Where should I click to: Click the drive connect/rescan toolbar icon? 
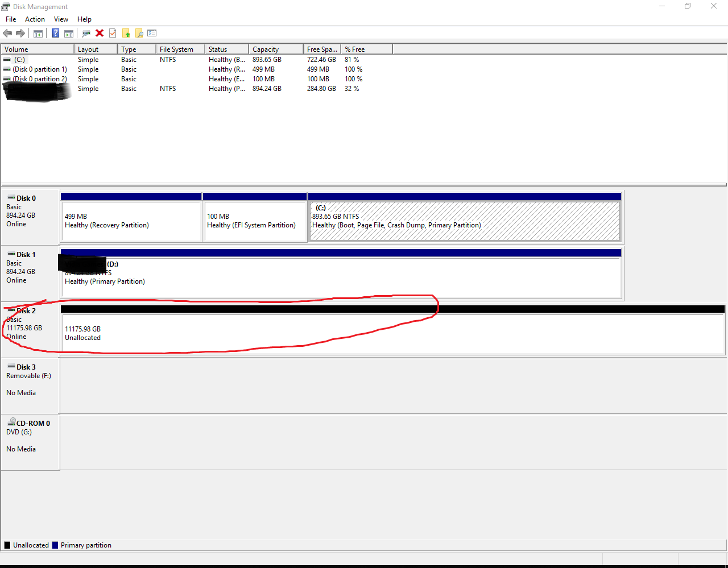coord(86,34)
